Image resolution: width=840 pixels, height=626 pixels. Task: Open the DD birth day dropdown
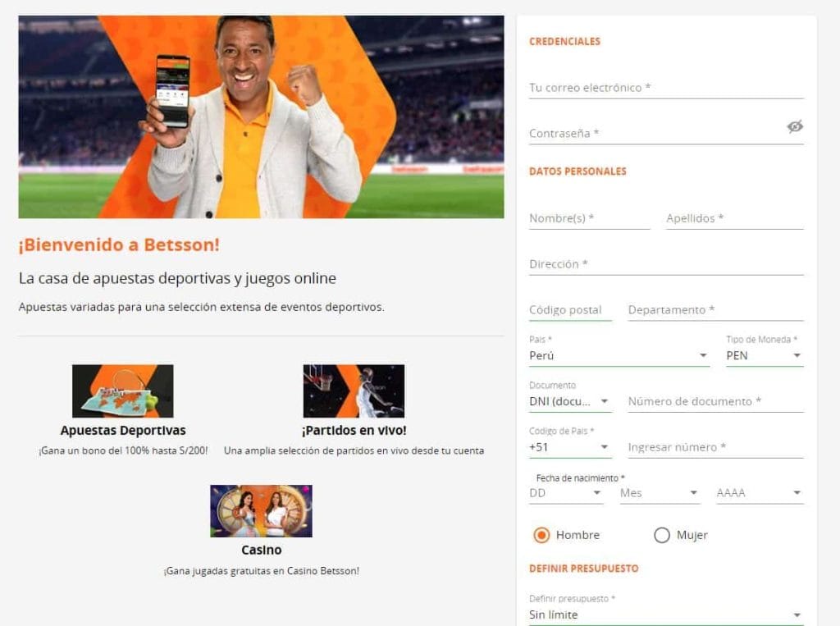(x=566, y=493)
